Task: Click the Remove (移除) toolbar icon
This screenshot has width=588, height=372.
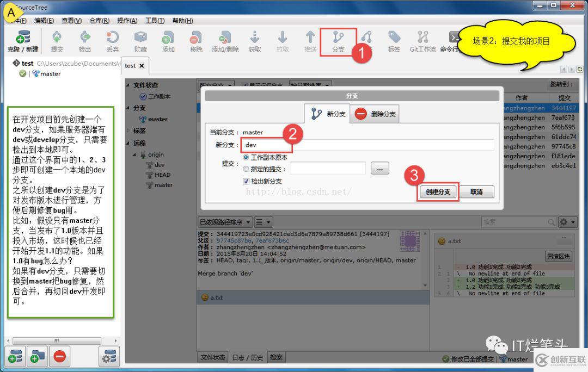Action: point(196,41)
